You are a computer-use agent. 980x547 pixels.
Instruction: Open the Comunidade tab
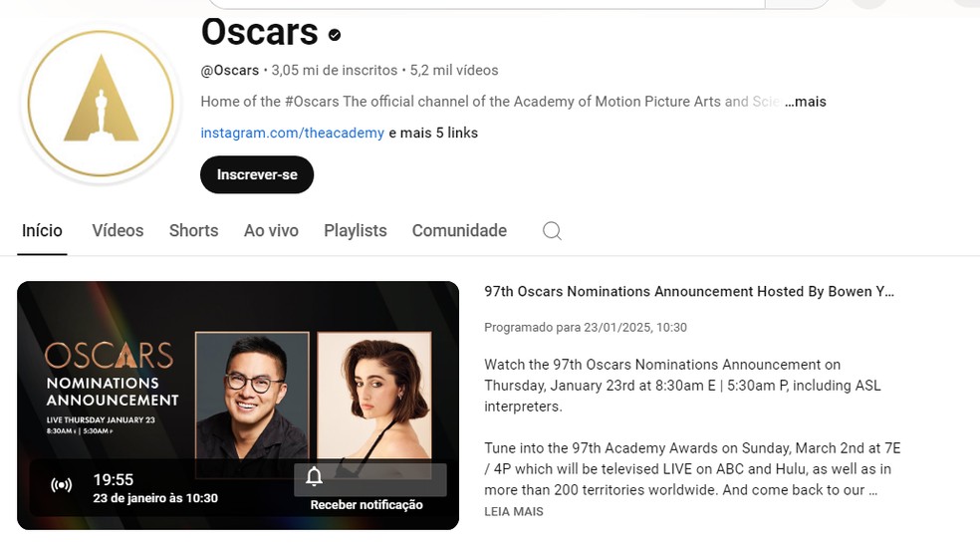[459, 231]
